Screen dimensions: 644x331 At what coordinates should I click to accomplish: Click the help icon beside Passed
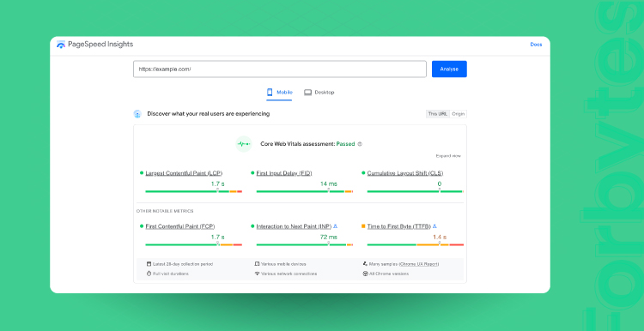tap(360, 144)
